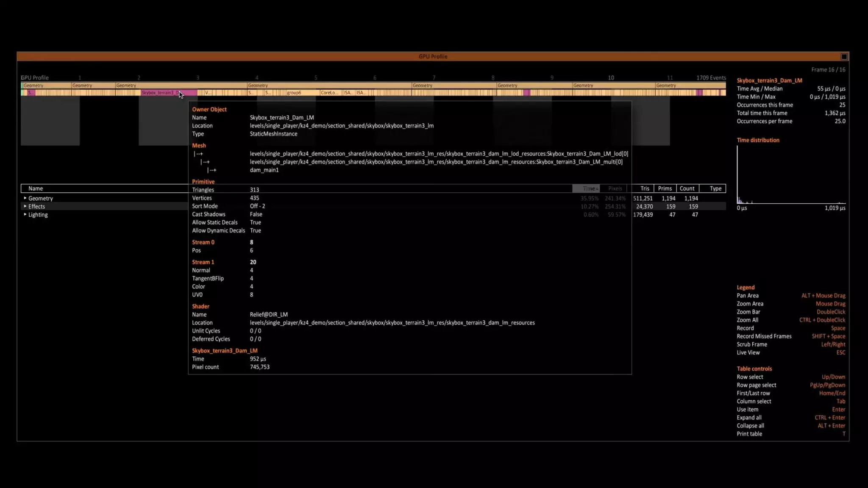Expand the Effects tree row
Screen dimensions: 868x488
pyautogui.click(x=25, y=206)
